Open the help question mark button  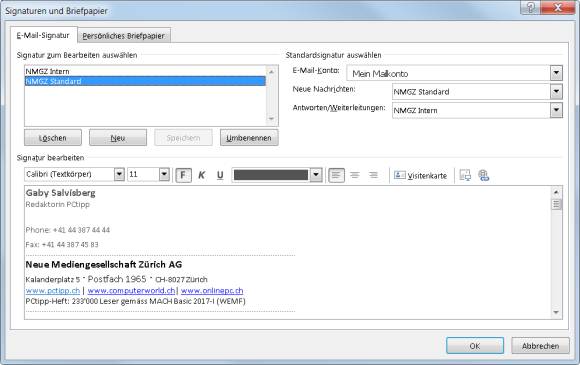coord(530,7)
